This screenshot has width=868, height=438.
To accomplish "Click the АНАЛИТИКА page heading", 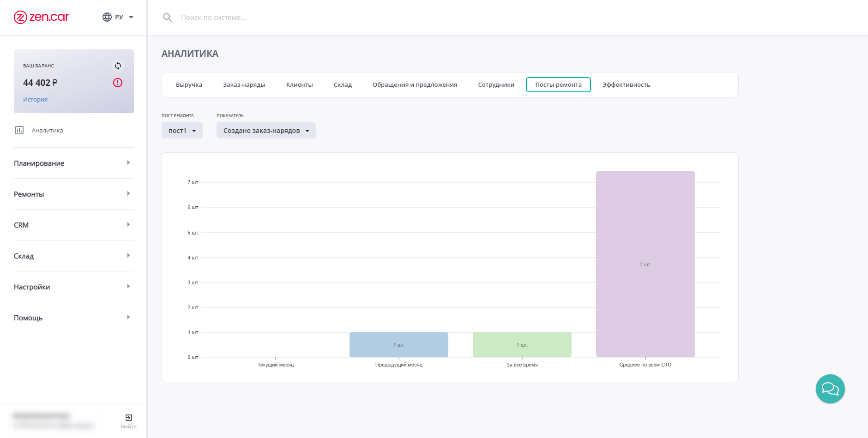I will tap(190, 54).
